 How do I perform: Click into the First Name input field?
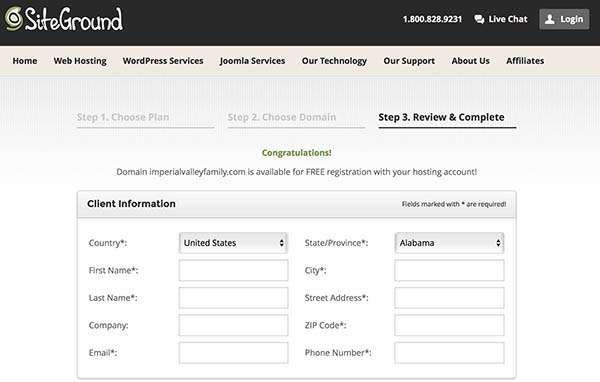233,270
